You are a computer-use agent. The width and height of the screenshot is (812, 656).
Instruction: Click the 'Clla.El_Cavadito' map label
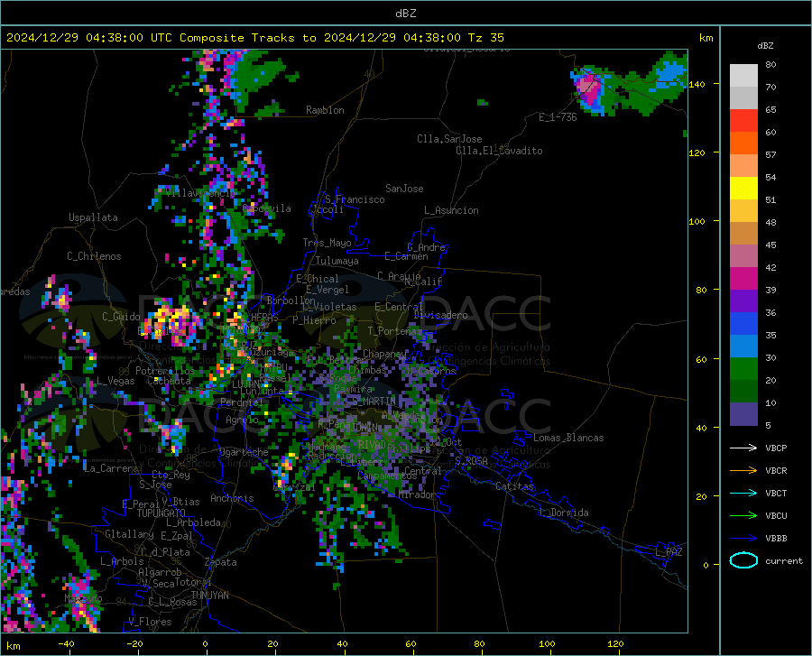point(499,151)
